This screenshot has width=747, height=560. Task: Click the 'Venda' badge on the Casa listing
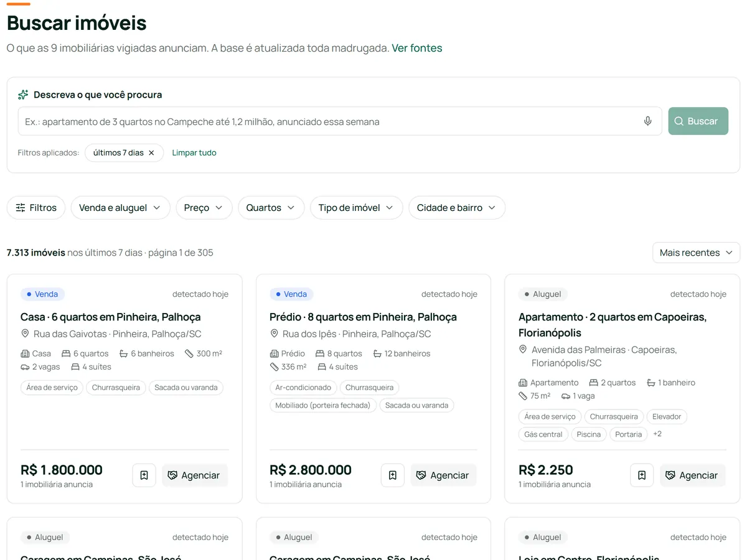(42, 294)
